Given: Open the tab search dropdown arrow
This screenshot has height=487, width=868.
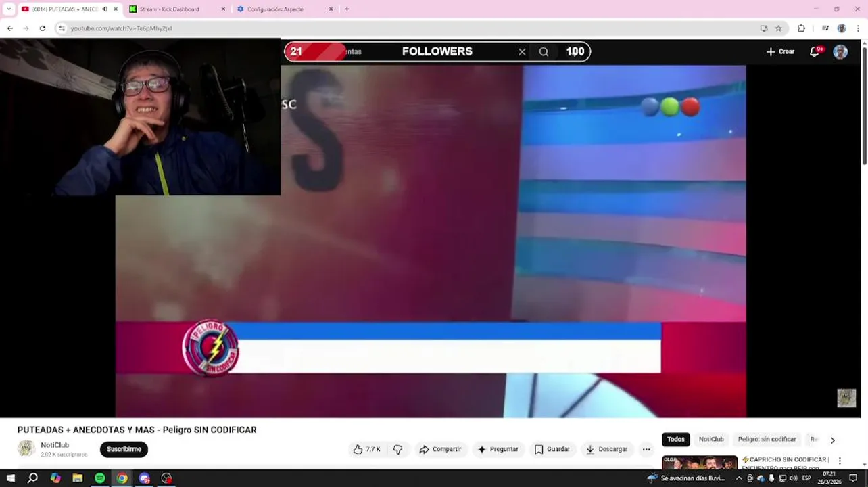Looking at the screenshot, I should pyautogui.click(x=9, y=9).
